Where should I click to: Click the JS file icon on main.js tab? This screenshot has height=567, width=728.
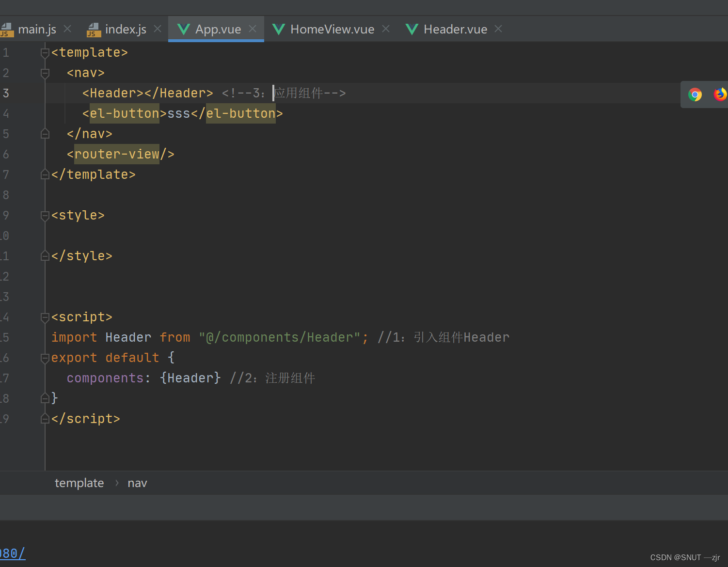7,30
